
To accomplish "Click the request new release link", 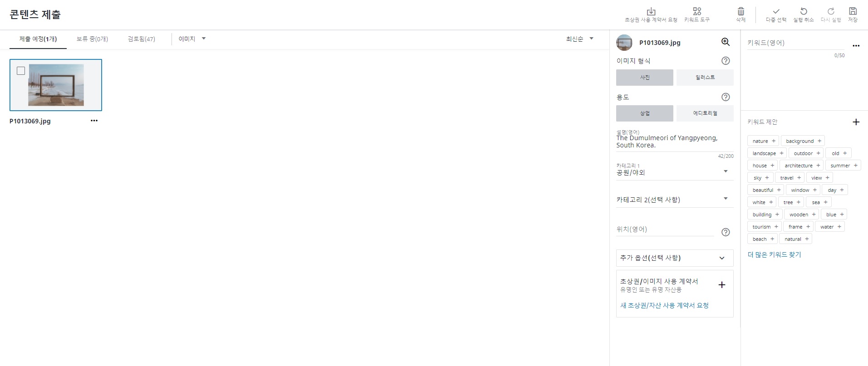I will [664, 306].
